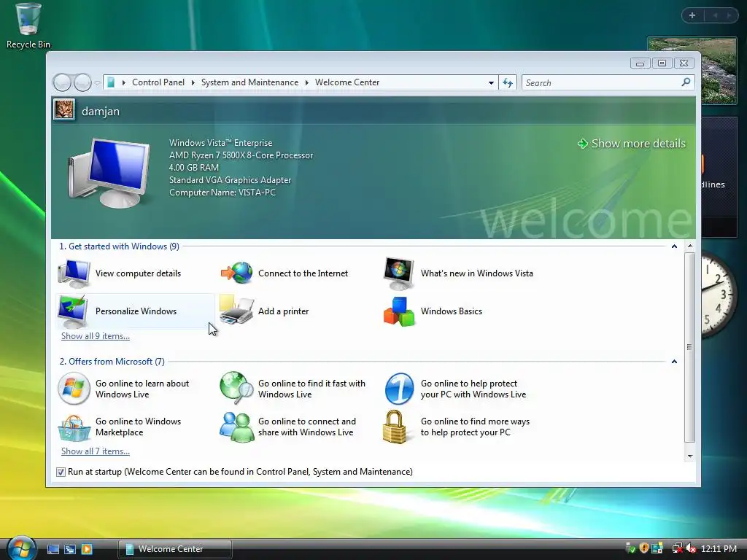Expand the arrow before Welcome Center breadcrumb
This screenshot has width=747, height=560.
pyautogui.click(x=307, y=82)
